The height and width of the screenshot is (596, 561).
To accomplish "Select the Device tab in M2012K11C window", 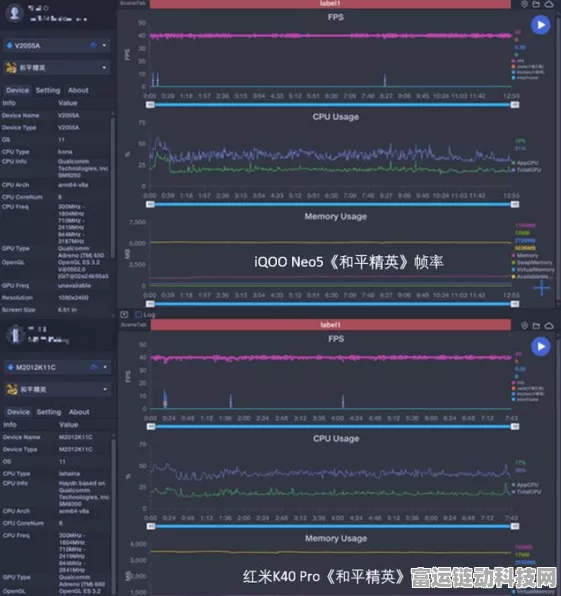I will pyautogui.click(x=18, y=412).
